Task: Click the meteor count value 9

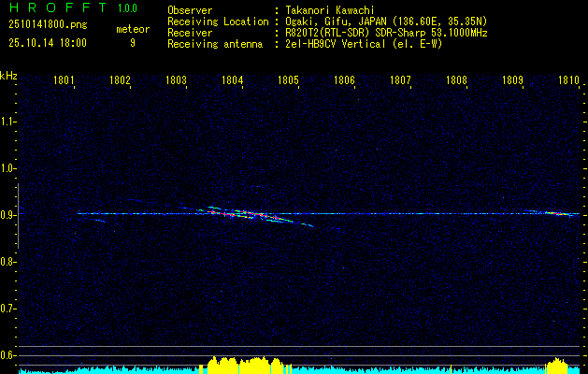Action: 133,43
